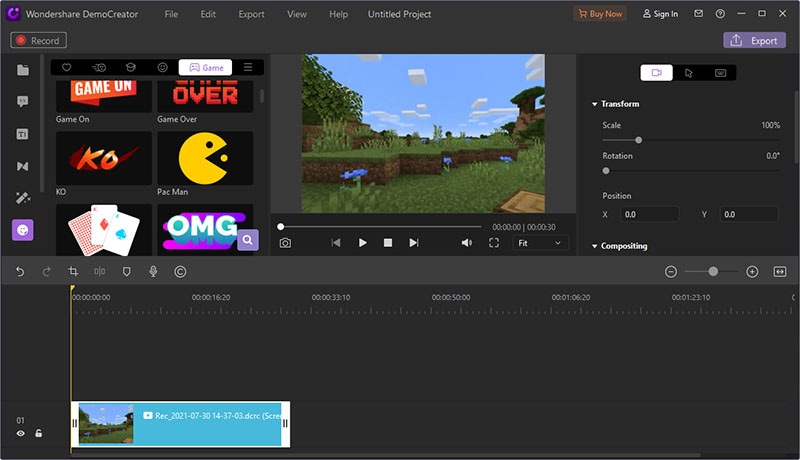Open the copyright watermark tool
This screenshot has width=800, height=460.
pyautogui.click(x=180, y=272)
